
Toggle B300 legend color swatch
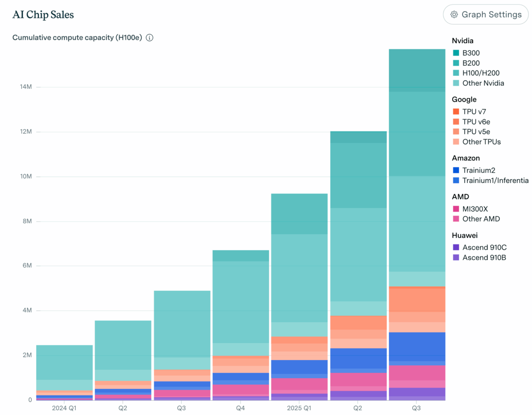coord(456,53)
